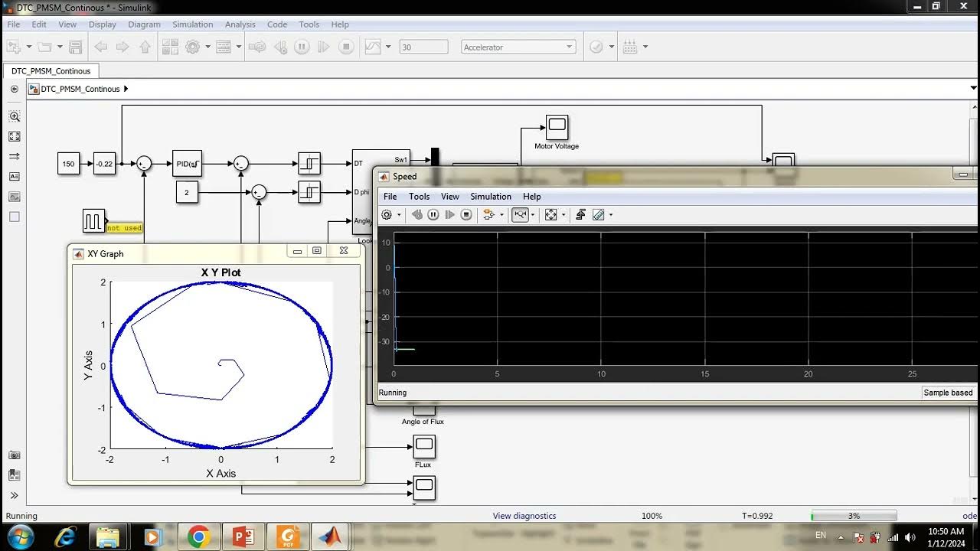This screenshot has width=980, height=551.
Task: Click Cursor Measurements ruler icon in Speed scope
Action: (599, 215)
